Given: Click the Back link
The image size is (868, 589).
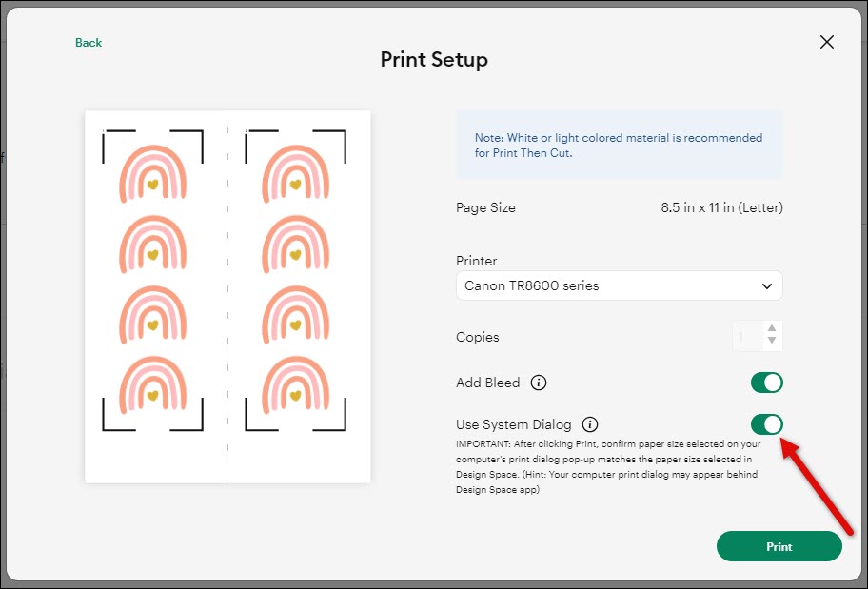Looking at the screenshot, I should click(x=89, y=43).
